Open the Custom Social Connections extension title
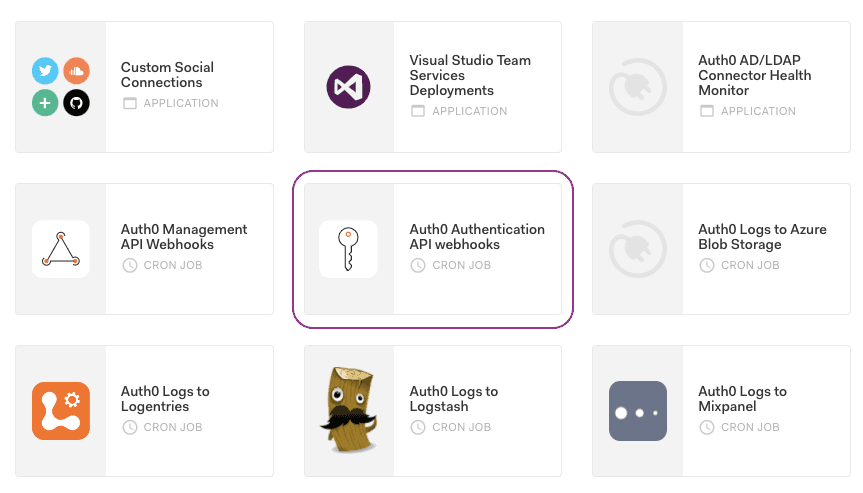This screenshot has width=863, height=493. pos(167,75)
